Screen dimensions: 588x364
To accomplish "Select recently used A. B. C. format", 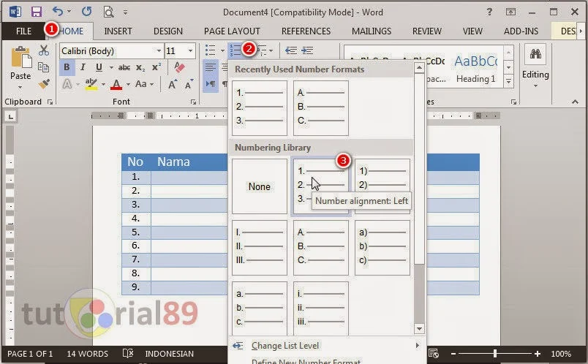I will click(321, 108).
